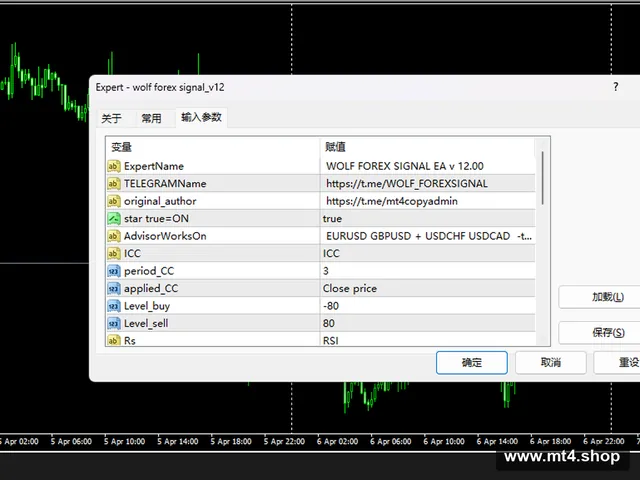Click the 6 Apr 18:00 time axis label
This screenshot has width=640, height=480.
(x=551, y=442)
